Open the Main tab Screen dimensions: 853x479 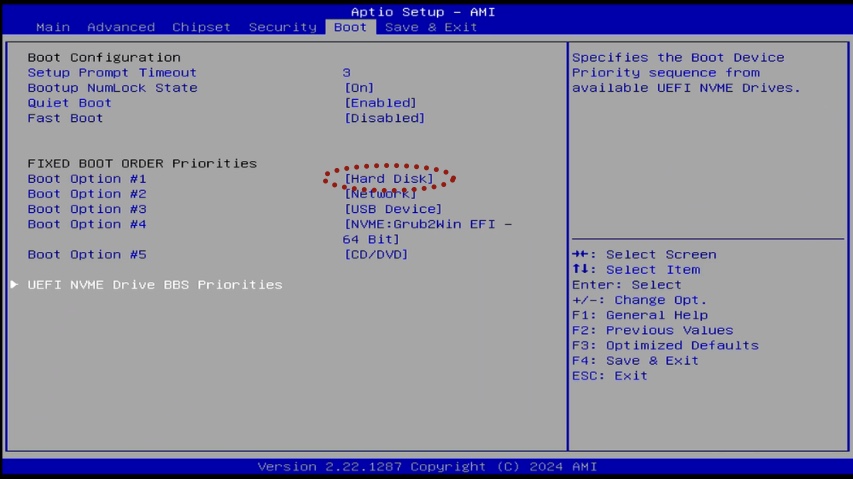point(53,27)
